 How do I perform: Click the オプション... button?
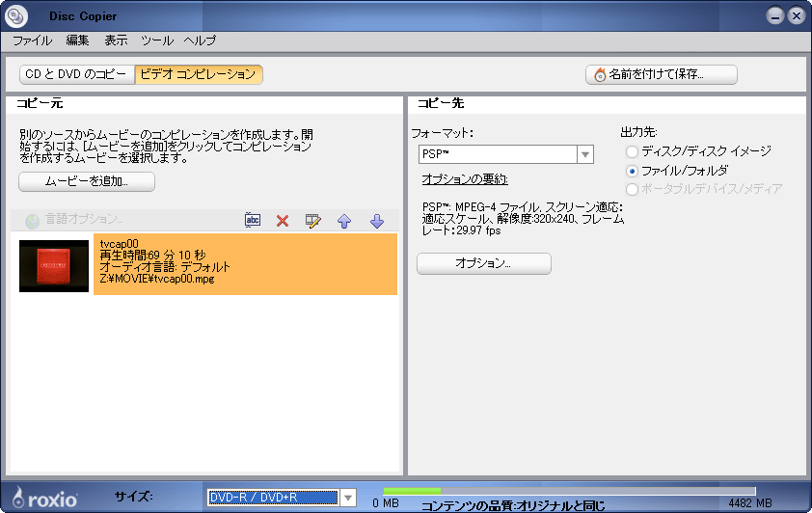[x=484, y=263]
